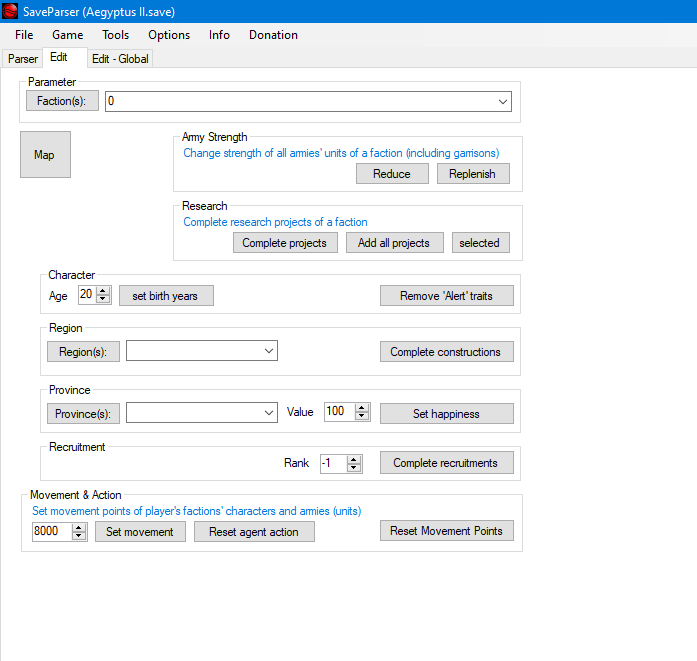Decrease the movement points spinner
Image resolution: width=697 pixels, height=661 pixels.
(x=79, y=536)
